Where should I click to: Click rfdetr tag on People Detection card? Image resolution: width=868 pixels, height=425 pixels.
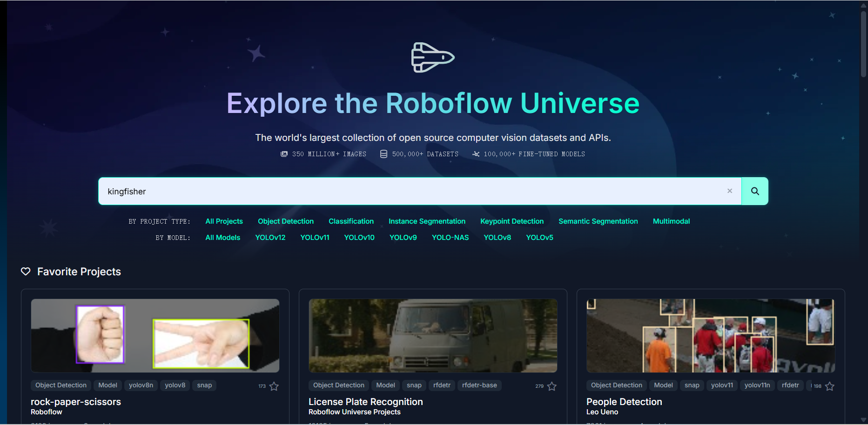(x=790, y=385)
